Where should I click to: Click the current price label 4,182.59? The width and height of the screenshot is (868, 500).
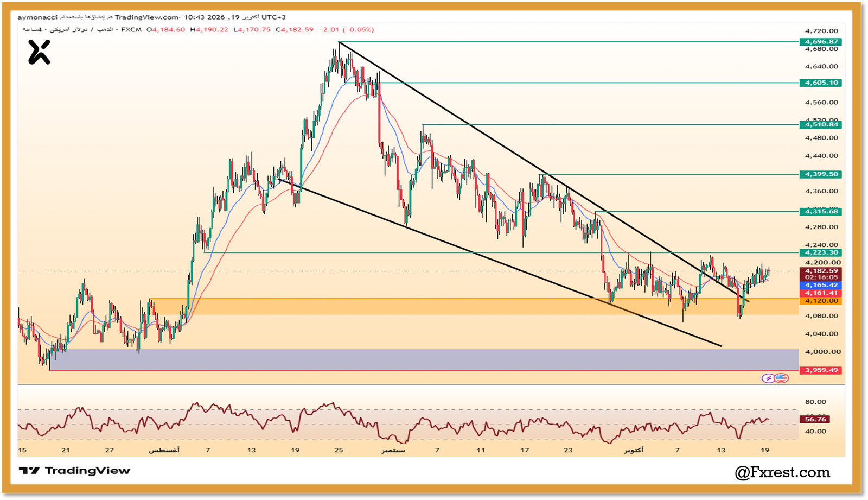820,270
